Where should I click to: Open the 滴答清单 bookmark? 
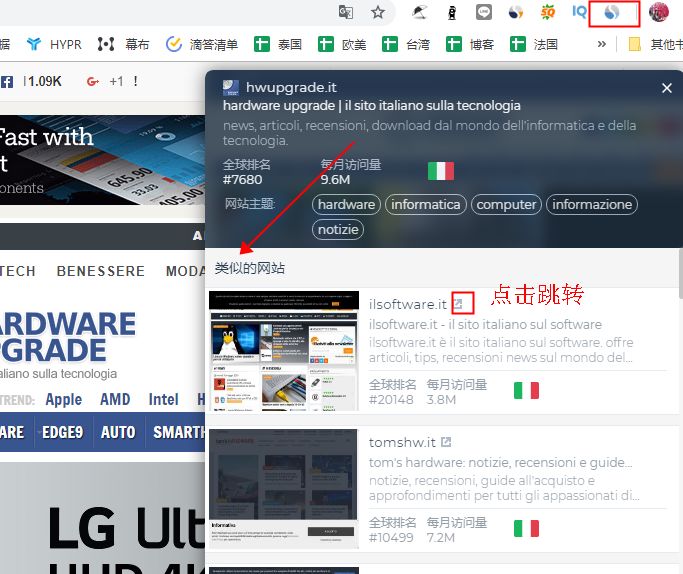coord(202,44)
